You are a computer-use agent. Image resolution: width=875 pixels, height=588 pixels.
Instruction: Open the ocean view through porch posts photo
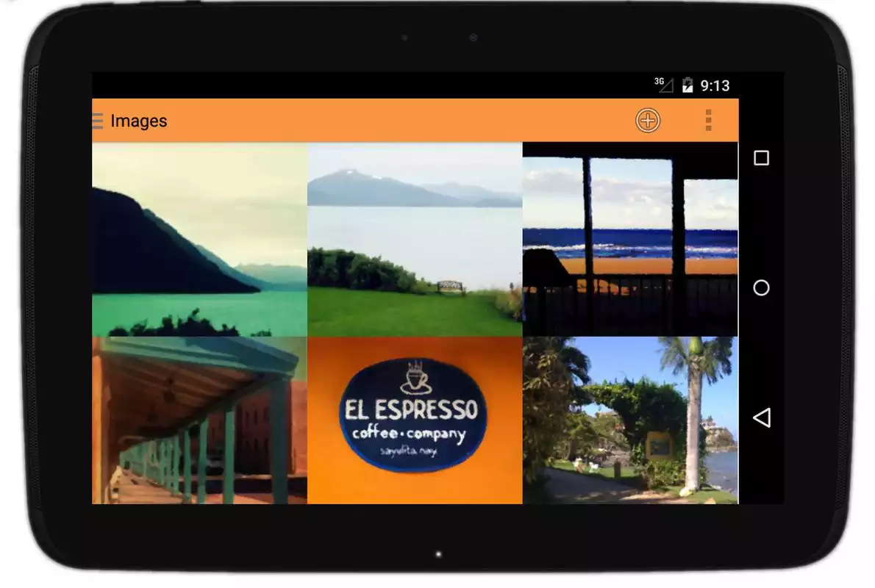click(631, 240)
